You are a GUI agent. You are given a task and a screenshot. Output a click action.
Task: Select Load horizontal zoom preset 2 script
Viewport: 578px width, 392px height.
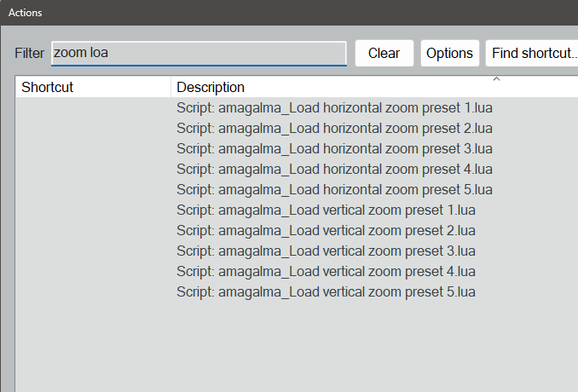click(x=334, y=129)
